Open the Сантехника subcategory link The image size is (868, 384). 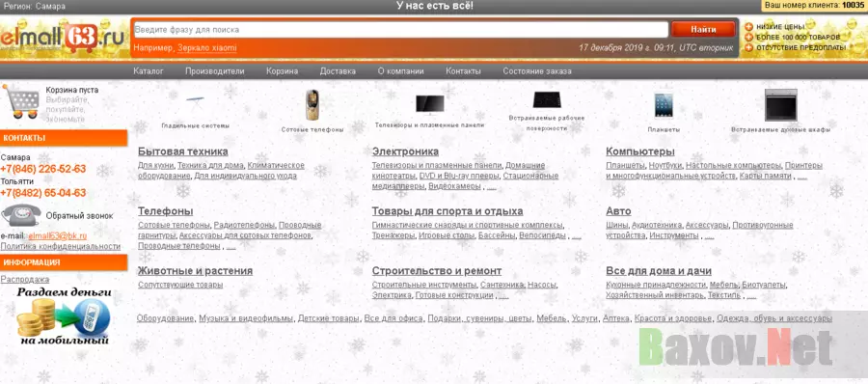tap(502, 285)
